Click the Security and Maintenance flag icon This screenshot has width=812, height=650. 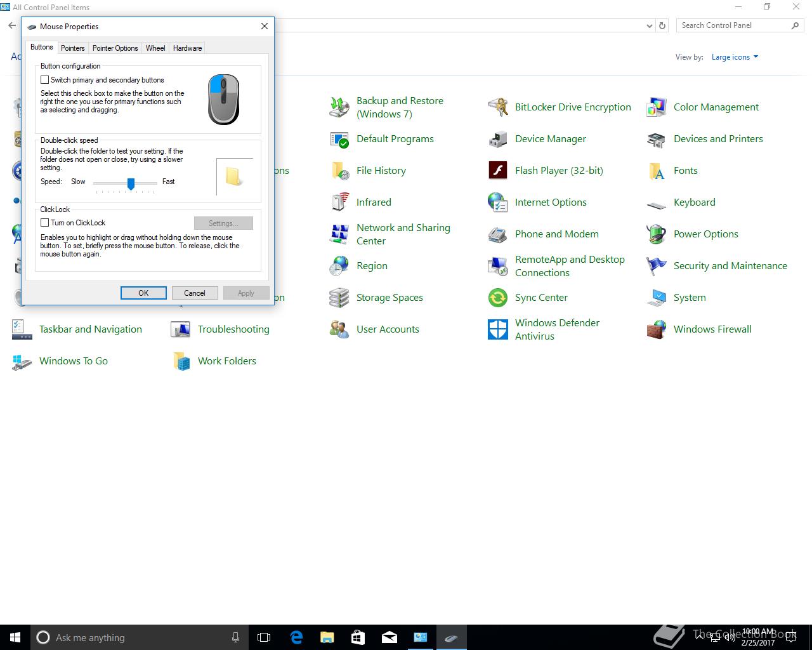657,266
